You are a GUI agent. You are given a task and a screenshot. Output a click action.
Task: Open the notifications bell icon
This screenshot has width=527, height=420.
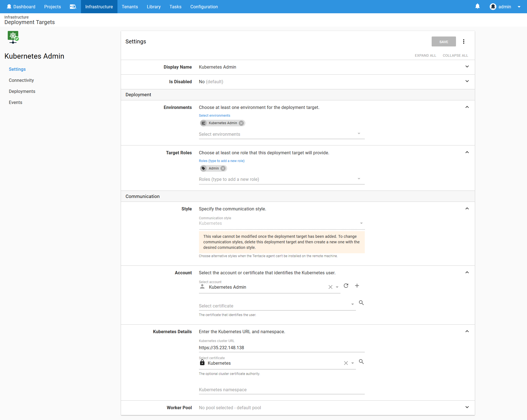[x=477, y=6]
